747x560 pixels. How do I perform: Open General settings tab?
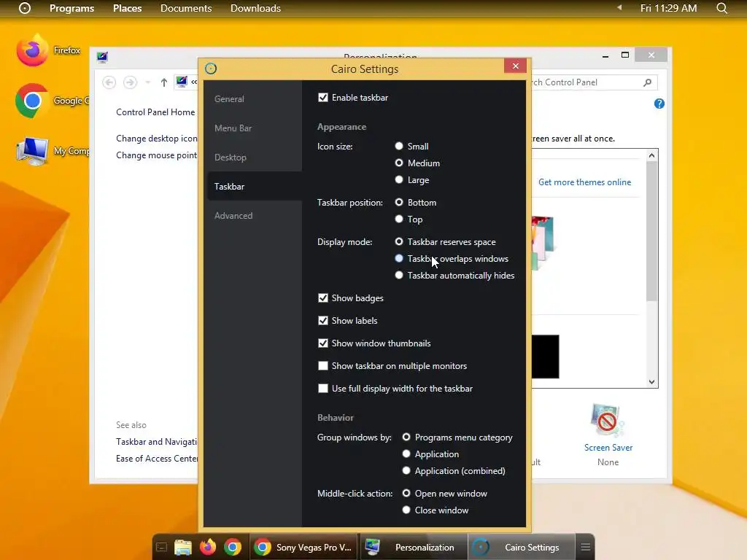tap(255, 99)
